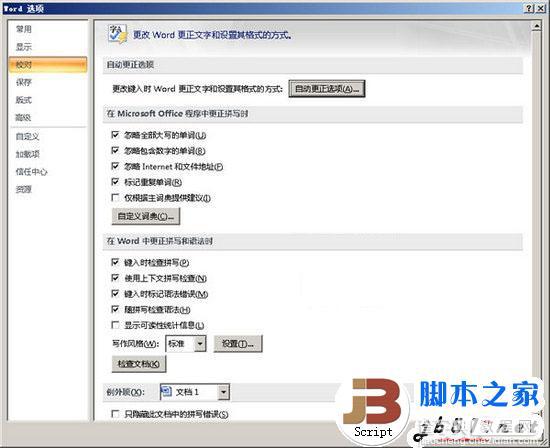Click the 自动更正选项(A)... button
550x448 pixels.
pos(327,89)
